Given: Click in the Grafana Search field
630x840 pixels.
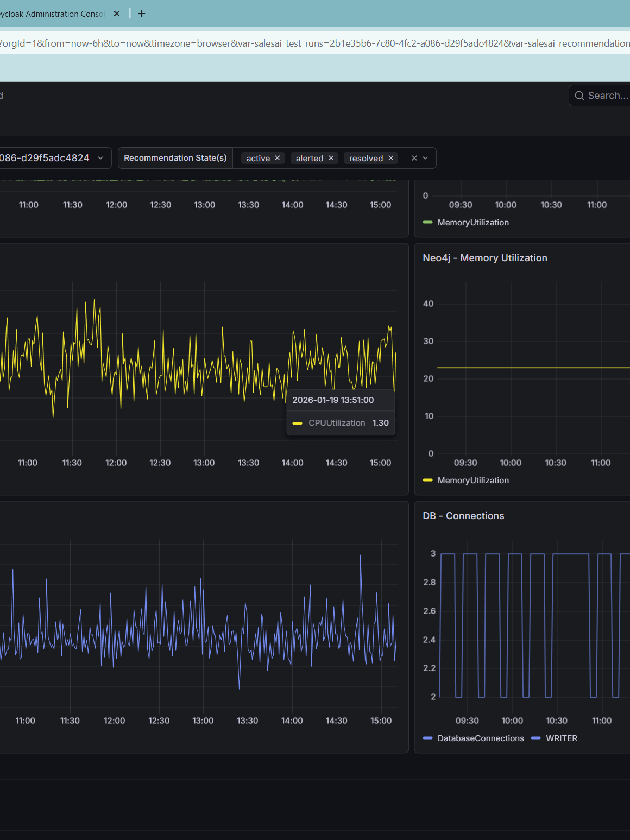Looking at the screenshot, I should (607, 96).
